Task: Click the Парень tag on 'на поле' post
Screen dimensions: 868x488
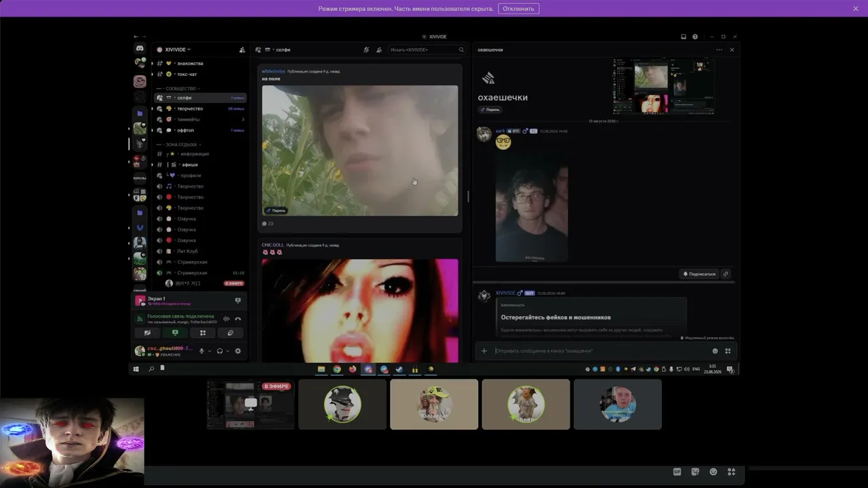Action: (x=276, y=210)
